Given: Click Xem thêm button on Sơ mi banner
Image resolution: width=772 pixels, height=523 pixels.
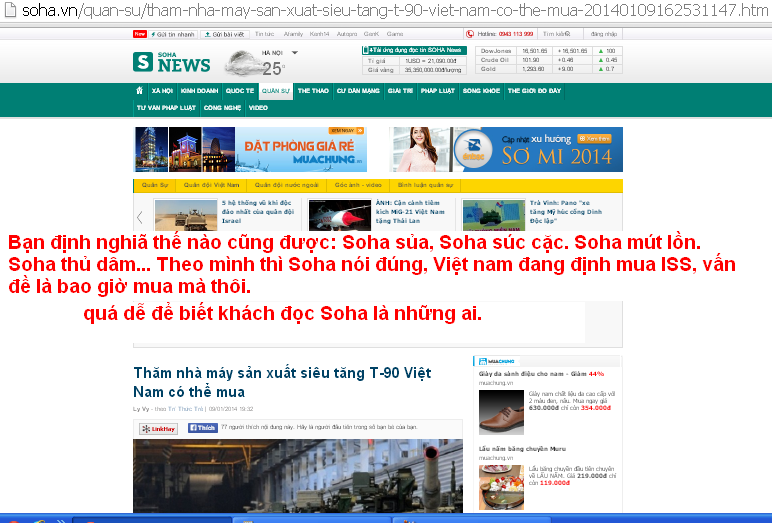Looking at the screenshot, I should (594, 139).
